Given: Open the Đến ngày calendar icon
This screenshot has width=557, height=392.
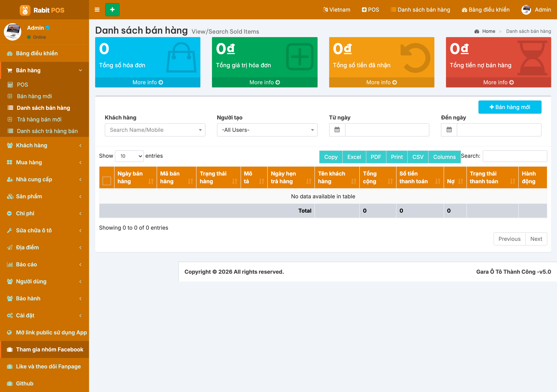Looking at the screenshot, I should coord(449,130).
